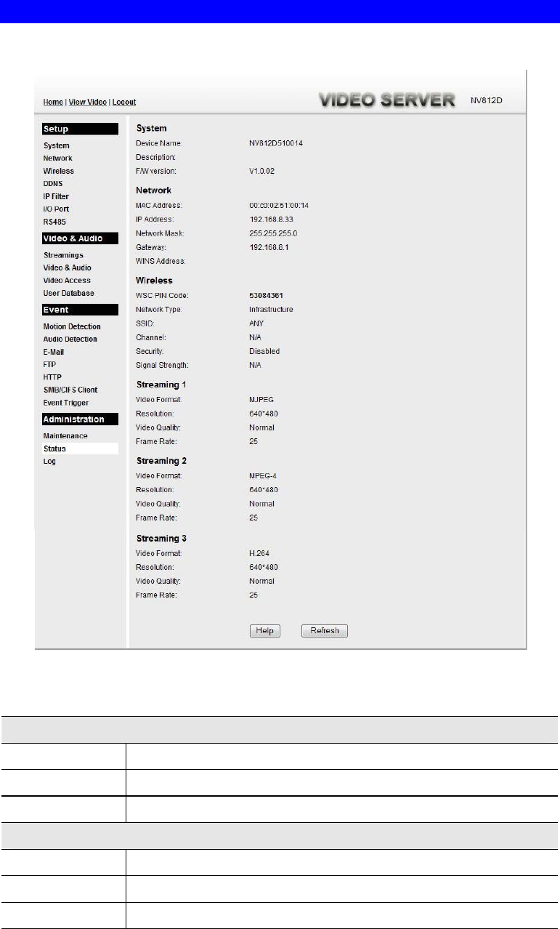This screenshot has height=929, width=560.
Task: Open SMB/CIFS Client settings
Action: click(70, 390)
